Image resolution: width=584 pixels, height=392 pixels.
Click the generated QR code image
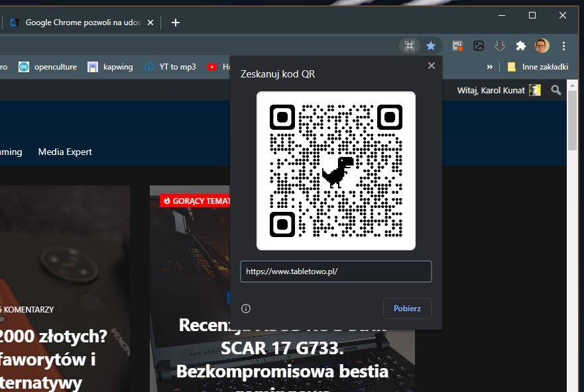click(x=336, y=171)
